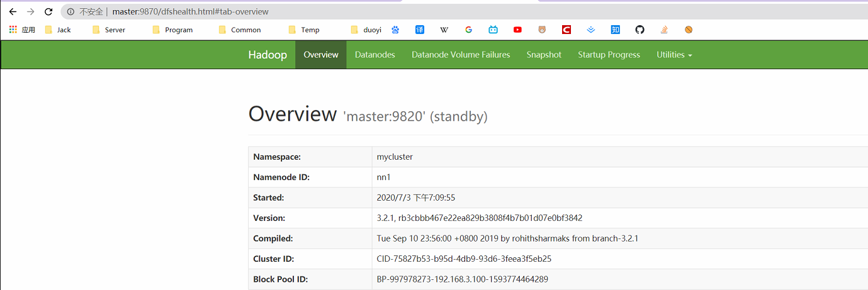This screenshot has height=290, width=868.
Task: Click the Version: row label
Action: (269, 218)
